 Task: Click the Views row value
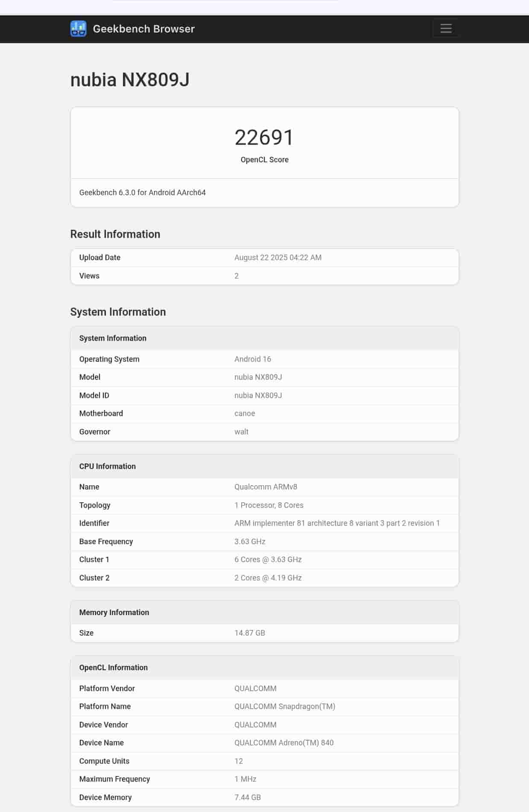(x=237, y=276)
